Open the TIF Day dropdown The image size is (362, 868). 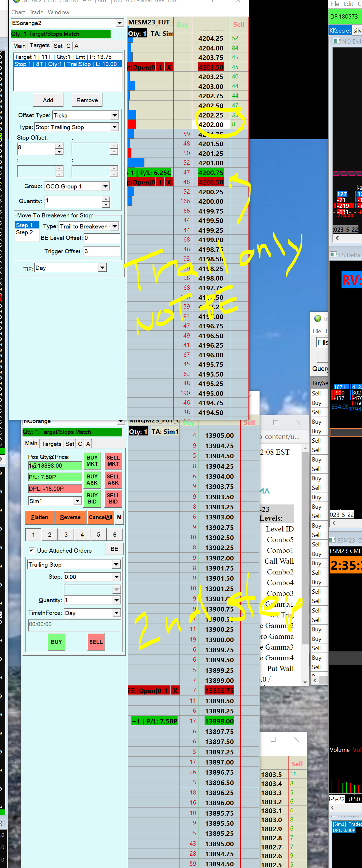pos(102,268)
